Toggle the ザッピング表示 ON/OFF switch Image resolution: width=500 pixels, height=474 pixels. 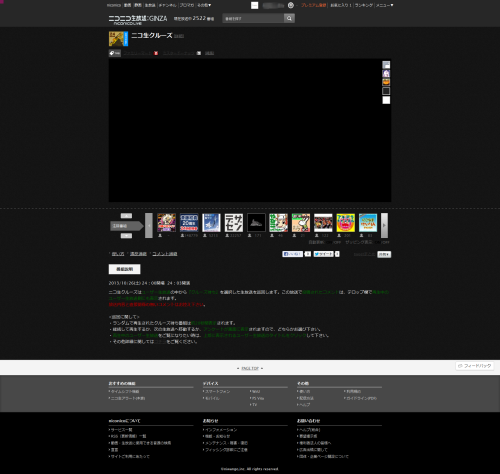click(x=382, y=242)
